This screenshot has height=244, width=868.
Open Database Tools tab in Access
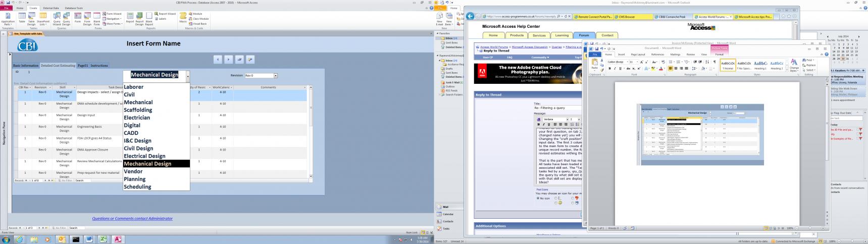coord(74,8)
